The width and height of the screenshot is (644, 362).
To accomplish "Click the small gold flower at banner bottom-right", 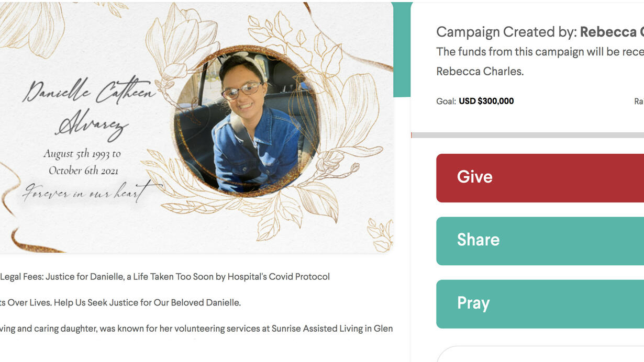I will [380, 234].
